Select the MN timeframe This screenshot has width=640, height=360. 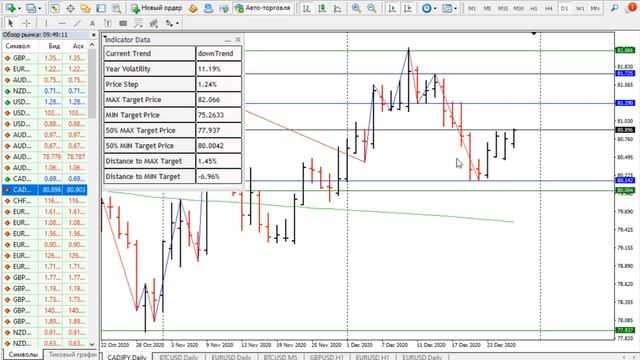pos(595,8)
